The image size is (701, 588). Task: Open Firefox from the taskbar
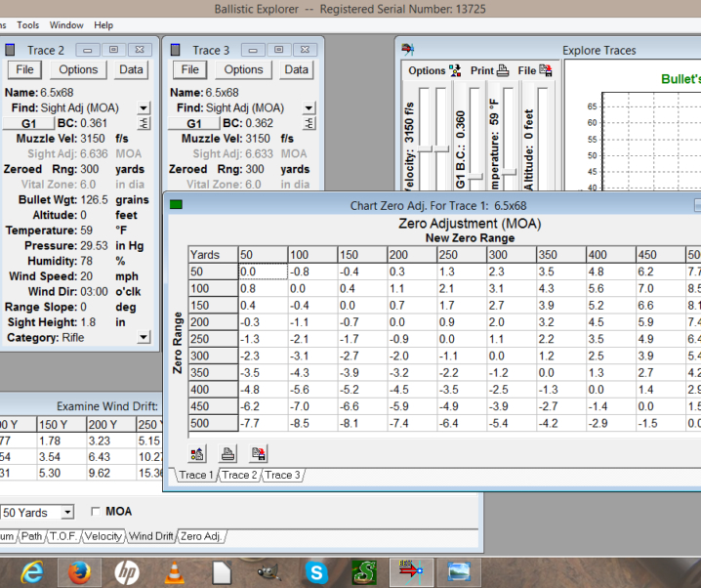coord(80,570)
